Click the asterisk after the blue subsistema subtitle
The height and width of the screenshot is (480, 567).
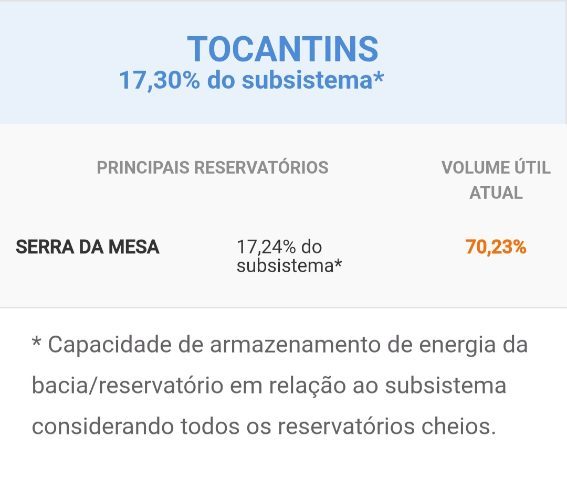(x=378, y=77)
